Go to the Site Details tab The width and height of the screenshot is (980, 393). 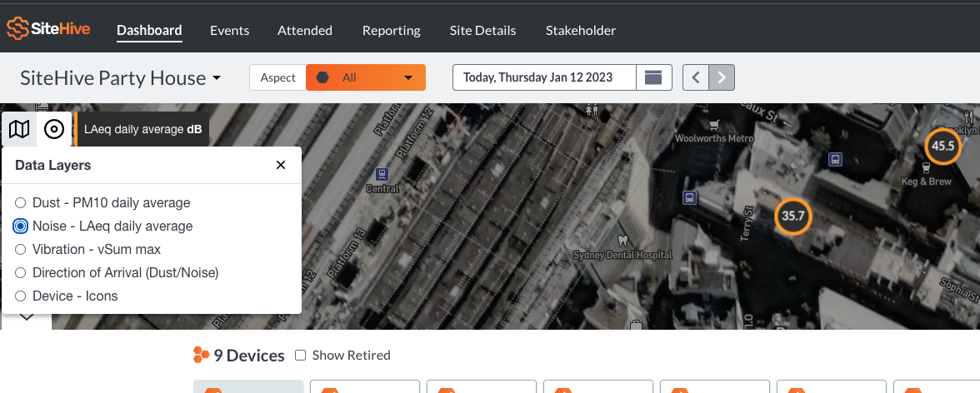point(483,30)
